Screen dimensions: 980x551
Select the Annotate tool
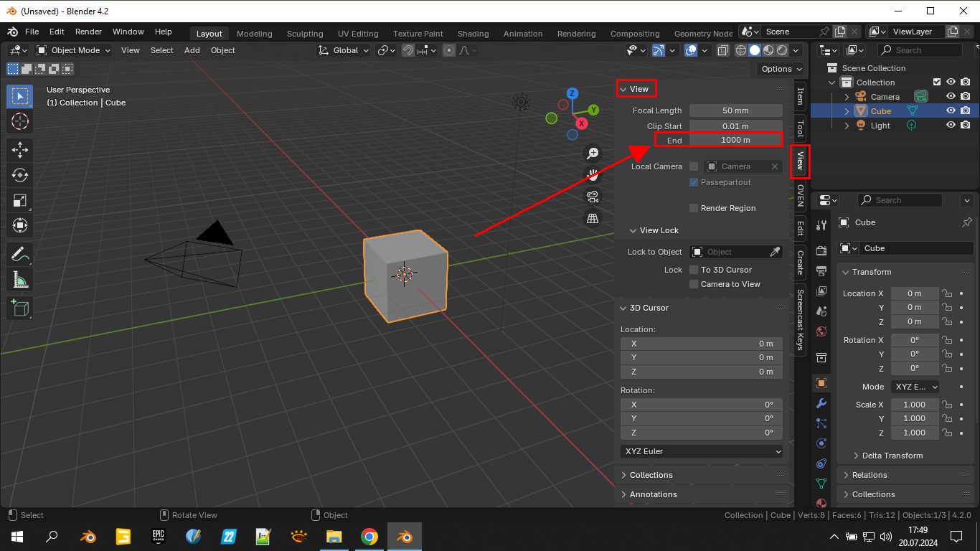(x=20, y=254)
